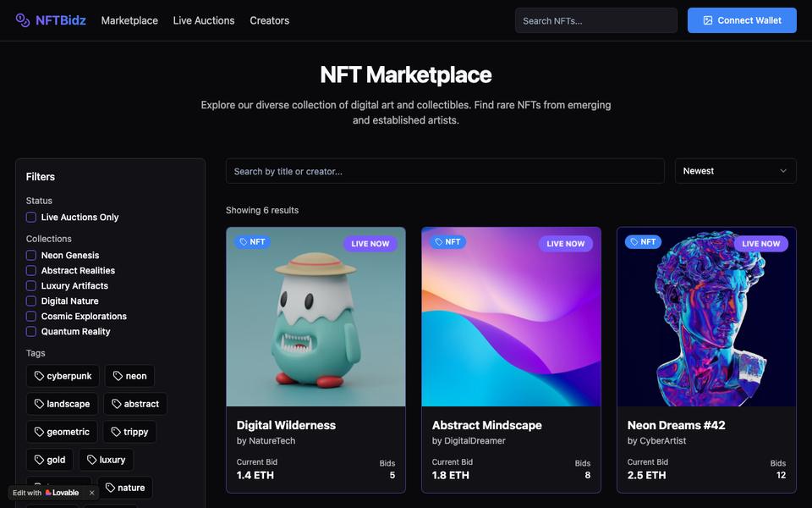Click creator name by DigitalDreamer
This screenshot has height=508, width=812.
pyautogui.click(x=469, y=440)
